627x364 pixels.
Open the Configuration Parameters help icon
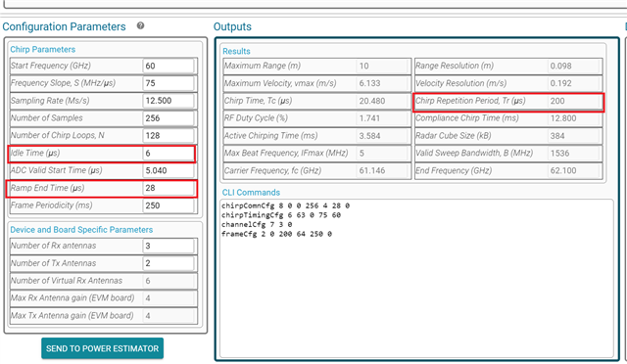click(x=140, y=26)
